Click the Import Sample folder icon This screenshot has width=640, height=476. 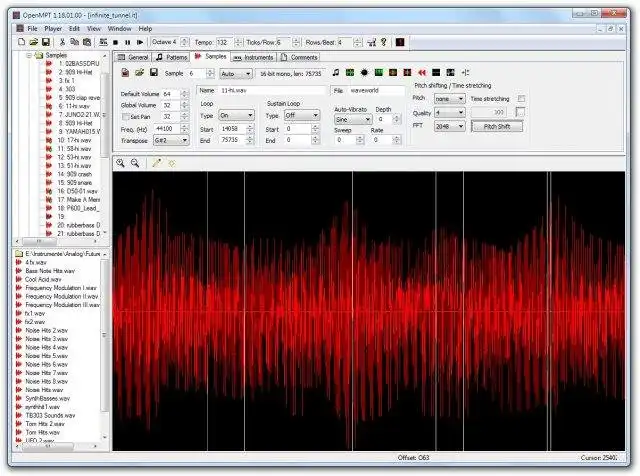click(x=140, y=73)
